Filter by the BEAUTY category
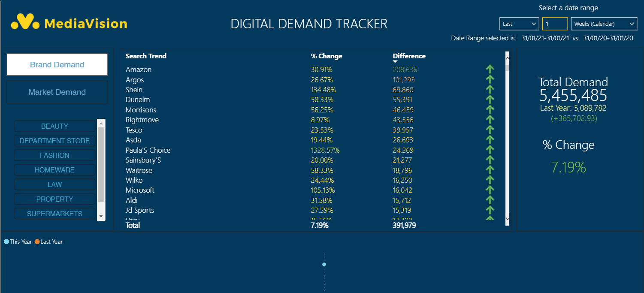This screenshot has height=293, width=644. (x=54, y=126)
